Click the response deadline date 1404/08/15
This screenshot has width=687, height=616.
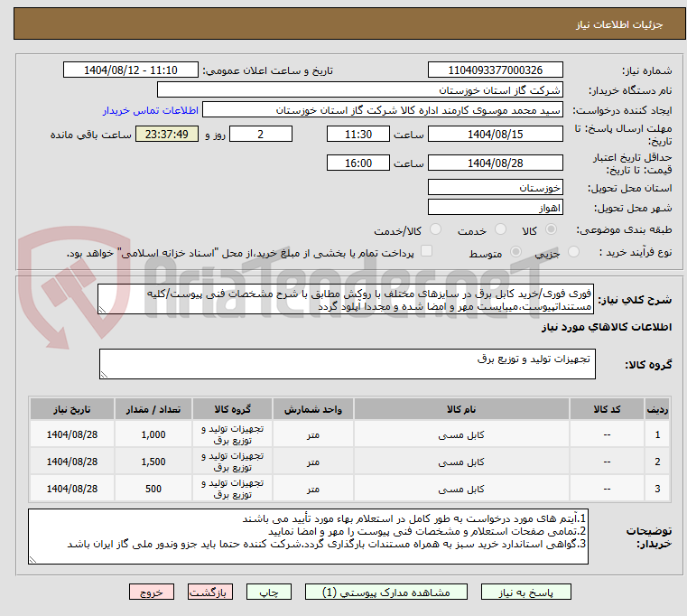click(495, 135)
